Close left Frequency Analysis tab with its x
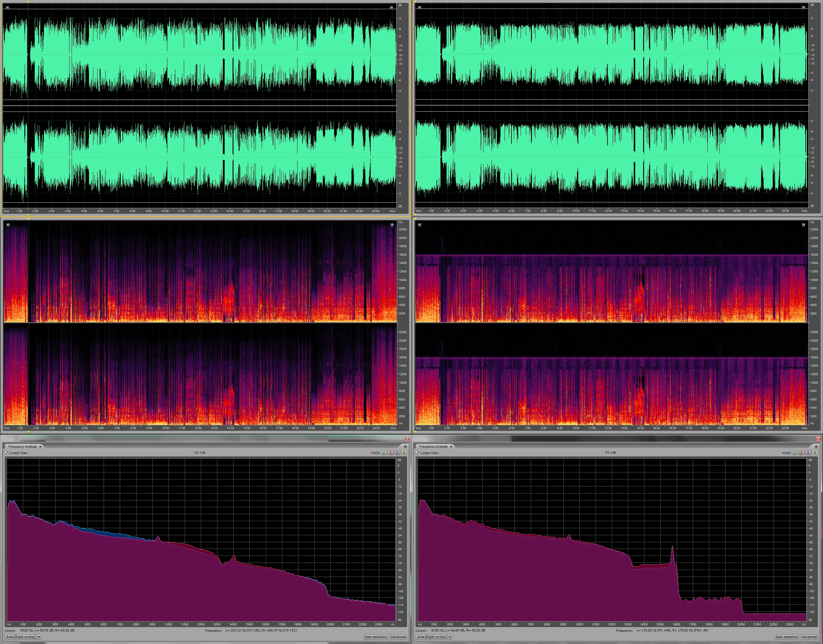The height and width of the screenshot is (644, 823). (40, 447)
